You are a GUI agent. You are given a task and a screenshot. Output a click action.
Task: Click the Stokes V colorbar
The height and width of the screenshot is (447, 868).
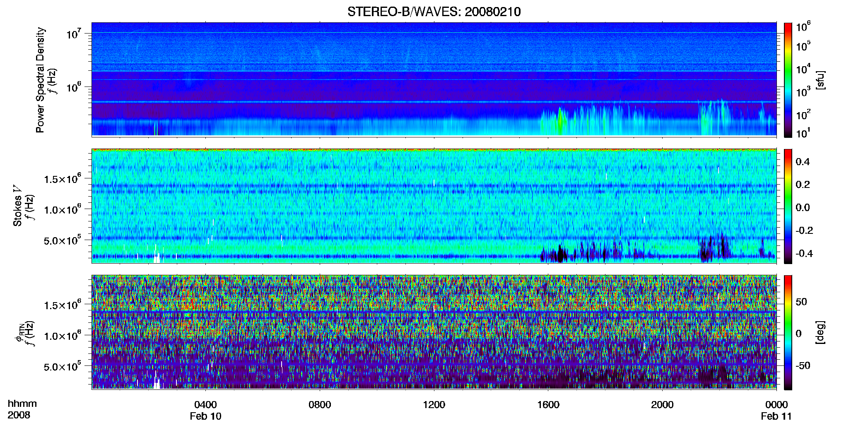788,206
